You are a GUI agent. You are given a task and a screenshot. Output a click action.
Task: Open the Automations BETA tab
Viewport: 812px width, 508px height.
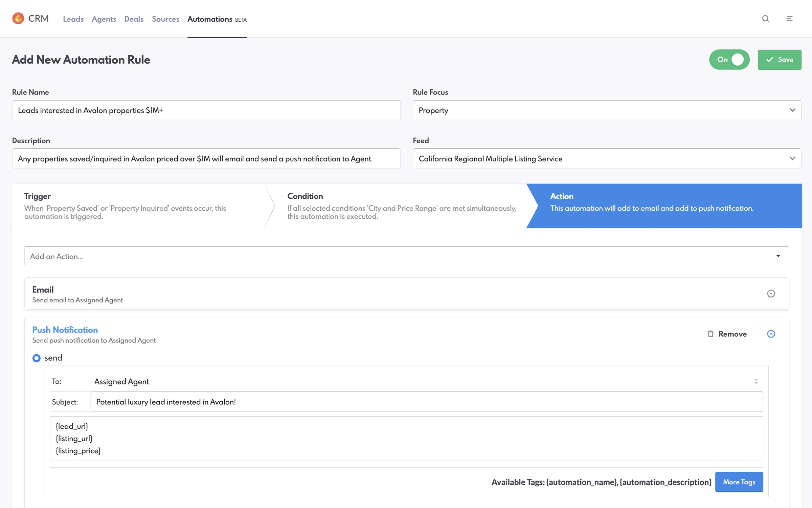(x=217, y=19)
